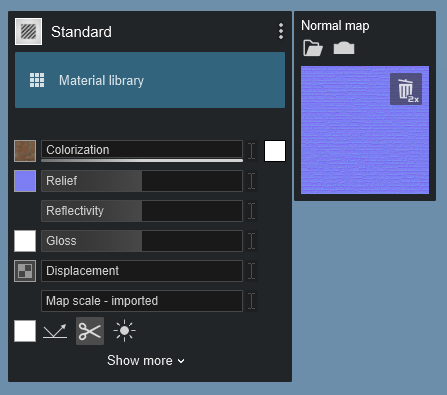The width and height of the screenshot is (447, 395).
Task: Adjust the Relief slider
Action: click(x=142, y=181)
